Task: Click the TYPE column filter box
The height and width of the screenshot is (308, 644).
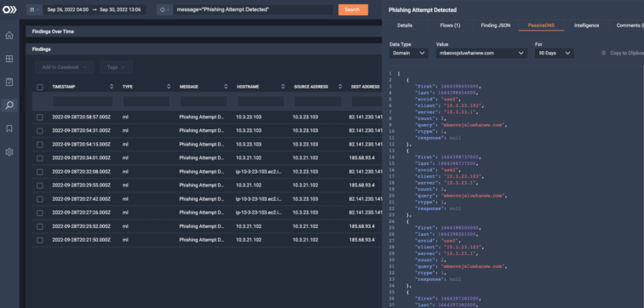Action: [x=147, y=101]
